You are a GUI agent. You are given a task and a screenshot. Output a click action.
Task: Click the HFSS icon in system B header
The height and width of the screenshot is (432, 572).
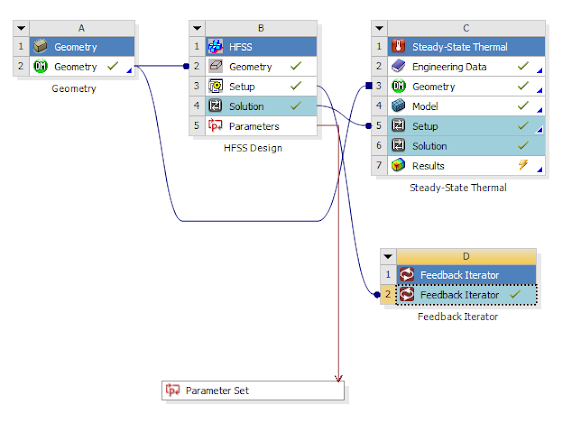point(215,47)
